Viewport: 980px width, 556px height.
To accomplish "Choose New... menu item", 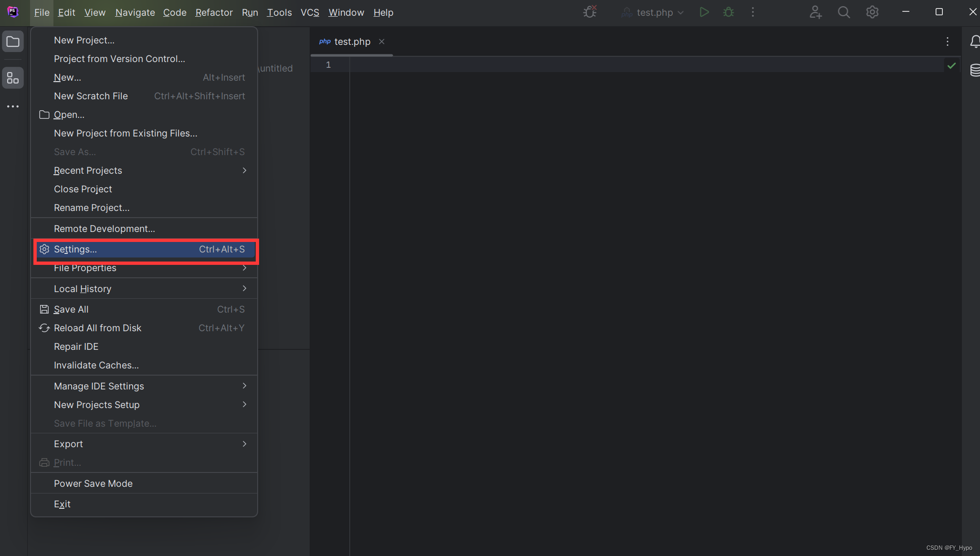I will click(144, 77).
